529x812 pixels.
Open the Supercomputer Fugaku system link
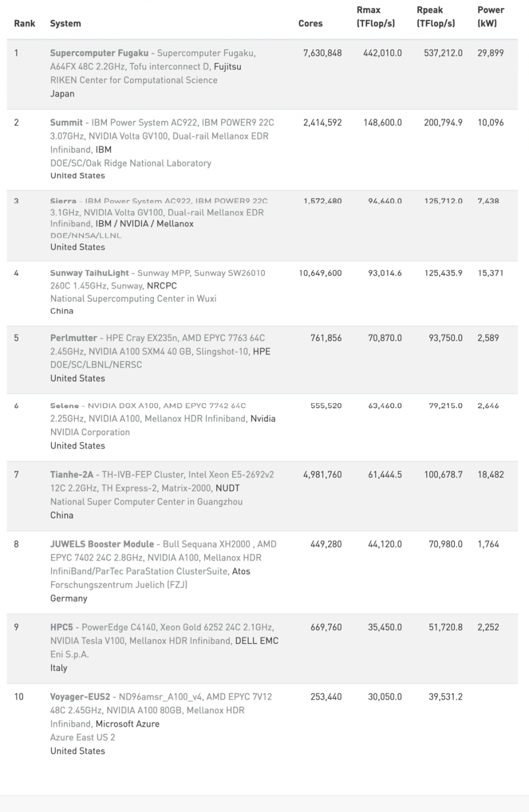click(x=100, y=53)
